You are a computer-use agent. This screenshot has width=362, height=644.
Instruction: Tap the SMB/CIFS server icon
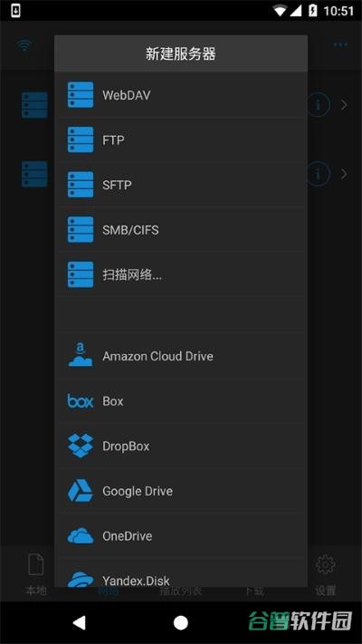[x=81, y=229]
